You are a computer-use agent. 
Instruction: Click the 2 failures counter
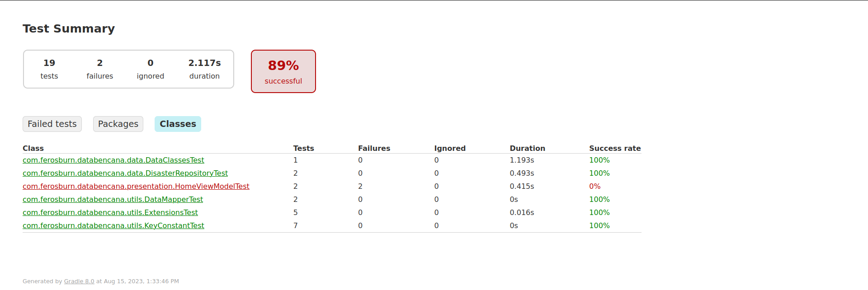coord(99,69)
